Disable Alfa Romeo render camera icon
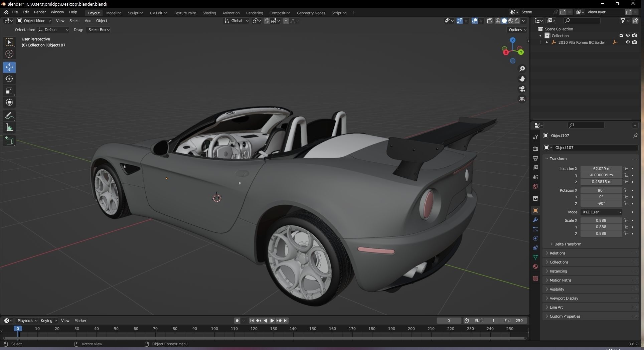This screenshot has height=350, width=644. click(634, 42)
